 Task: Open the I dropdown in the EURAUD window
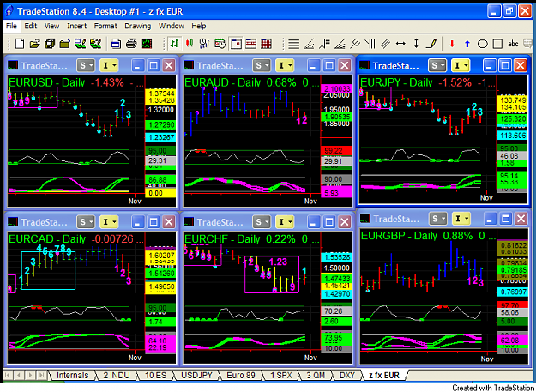(285, 65)
